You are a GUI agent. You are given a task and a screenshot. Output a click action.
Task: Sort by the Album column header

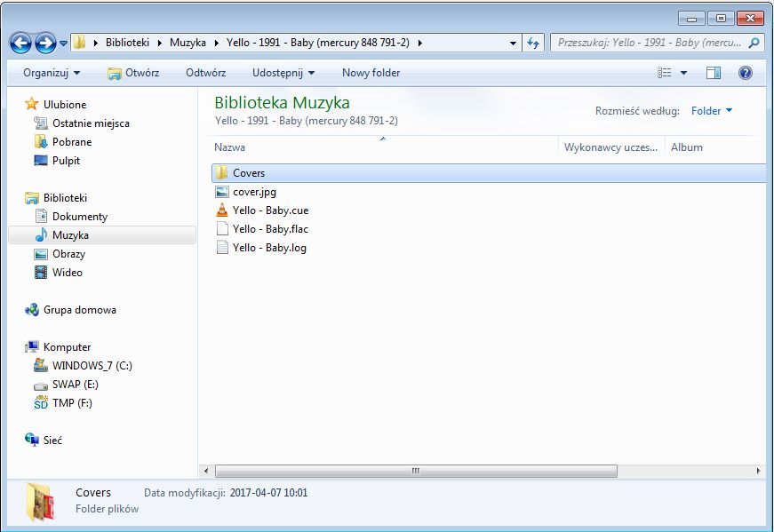tap(687, 147)
